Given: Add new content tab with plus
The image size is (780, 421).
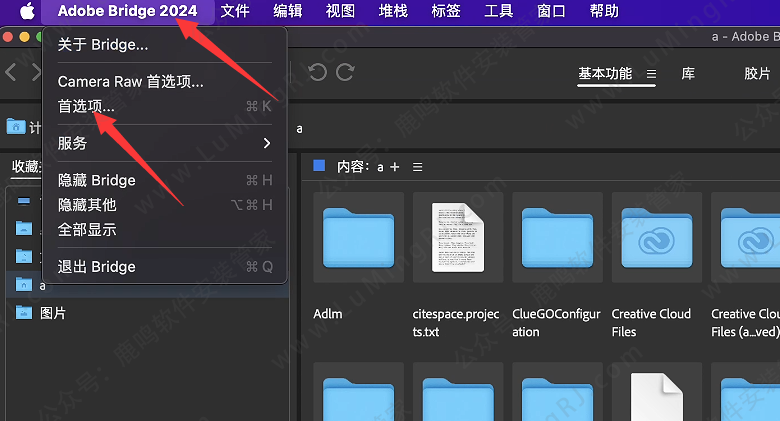Looking at the screenshot, I should tap(394, 167).
